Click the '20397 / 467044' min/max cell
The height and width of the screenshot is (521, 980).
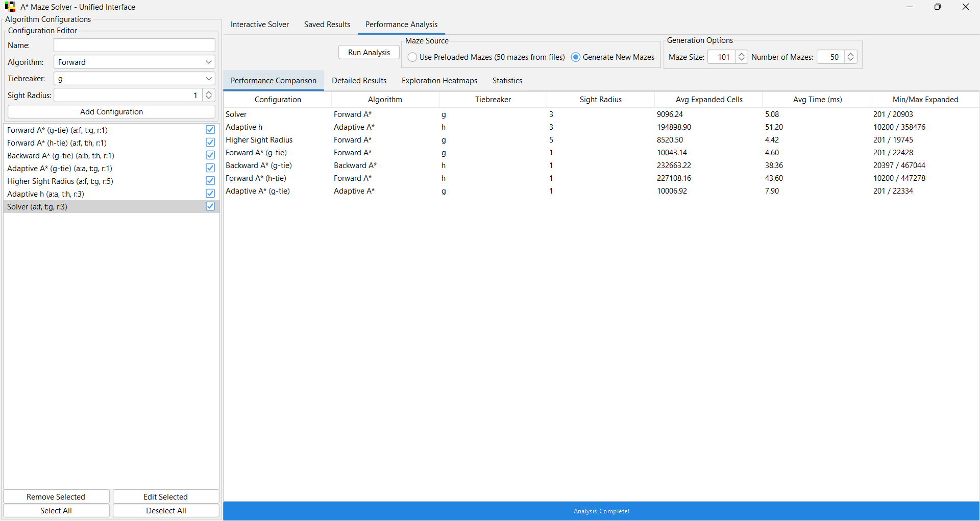click(899, 165)
